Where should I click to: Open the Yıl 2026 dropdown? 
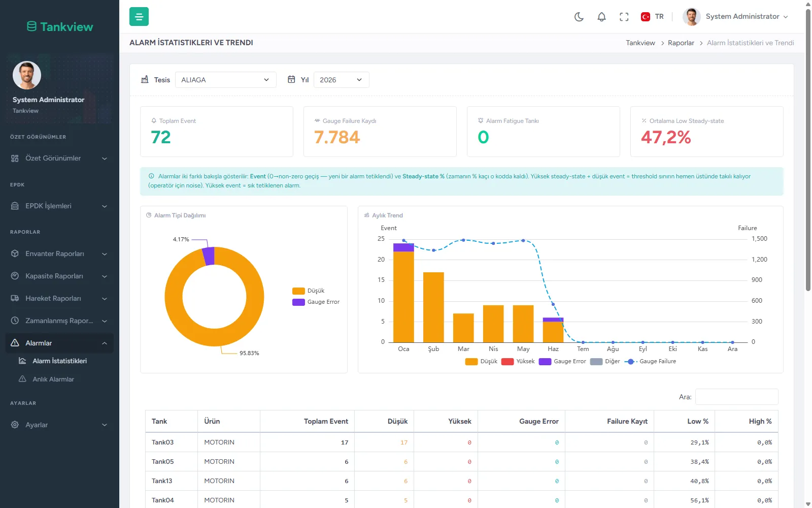[x=342, y=80]
